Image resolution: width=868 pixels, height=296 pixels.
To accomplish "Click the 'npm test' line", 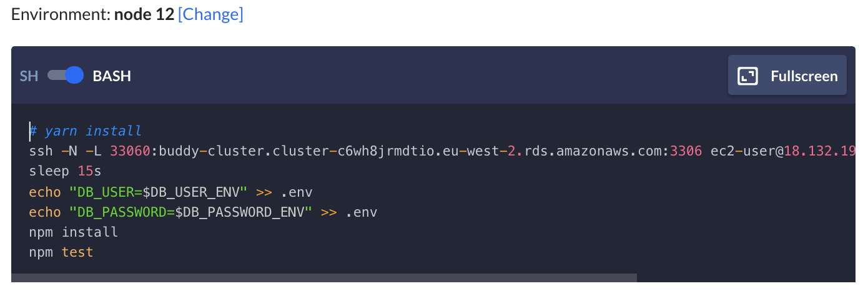I will (x=61, y=252).
